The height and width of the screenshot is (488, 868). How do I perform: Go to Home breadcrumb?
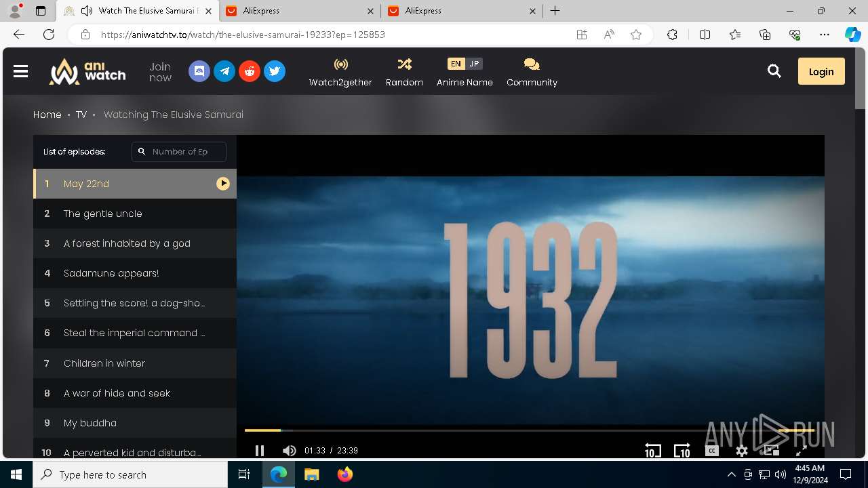tap(47, 115)
